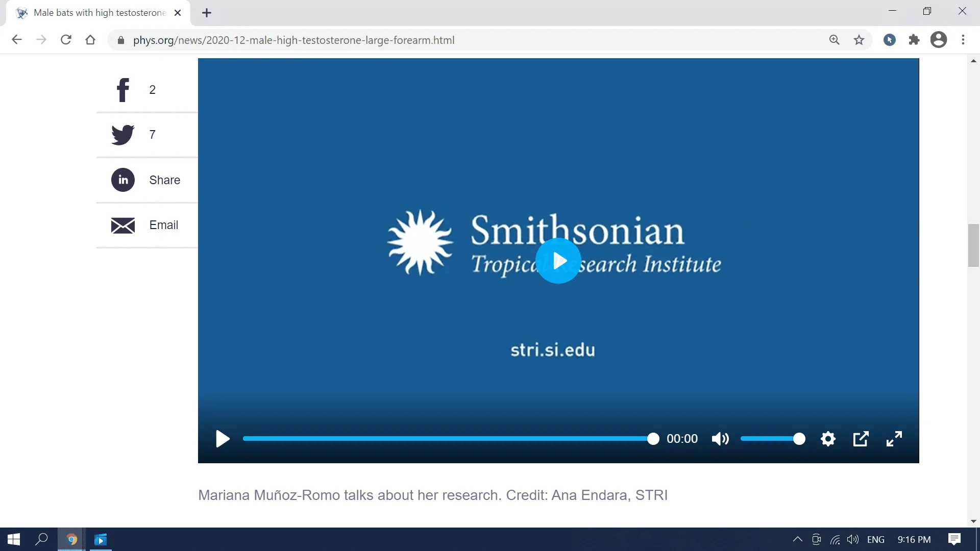Start playback from control bar play icon
Screen dimensions: 980x551
click(x=223, y=439)
